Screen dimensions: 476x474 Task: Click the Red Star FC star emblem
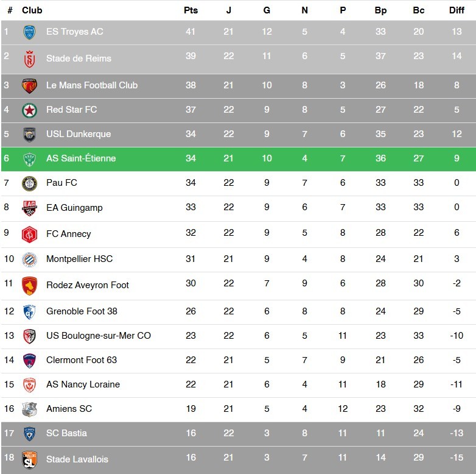[x=29, y=110]
